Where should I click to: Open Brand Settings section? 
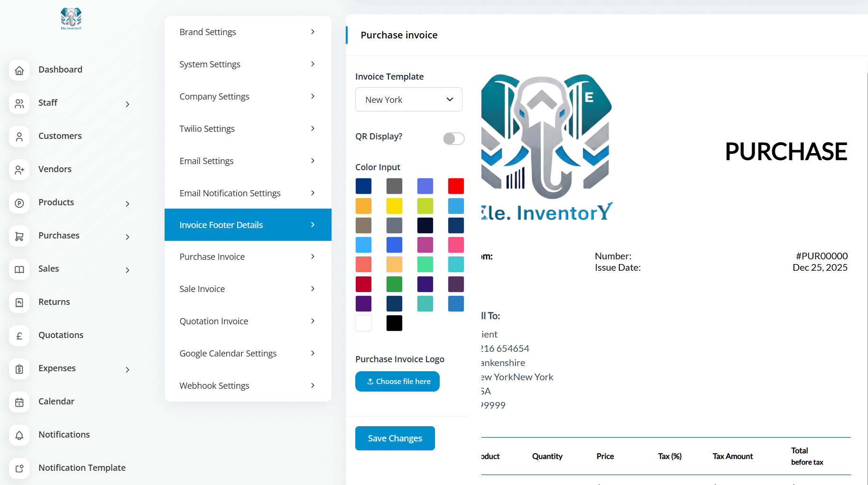pyautogui.click(x=247, y=32)
